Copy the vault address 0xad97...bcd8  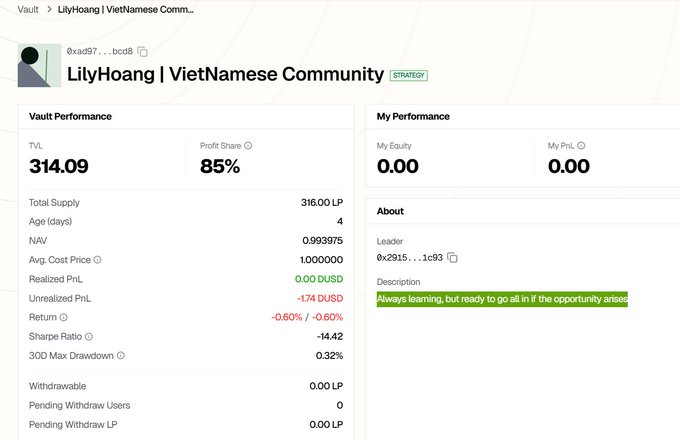[142, 52]
